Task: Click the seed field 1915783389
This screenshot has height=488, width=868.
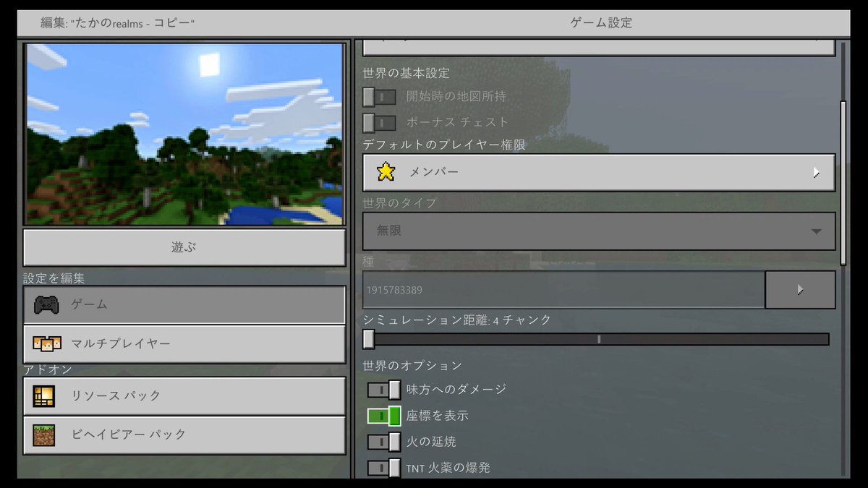Action: pos(563,290)
